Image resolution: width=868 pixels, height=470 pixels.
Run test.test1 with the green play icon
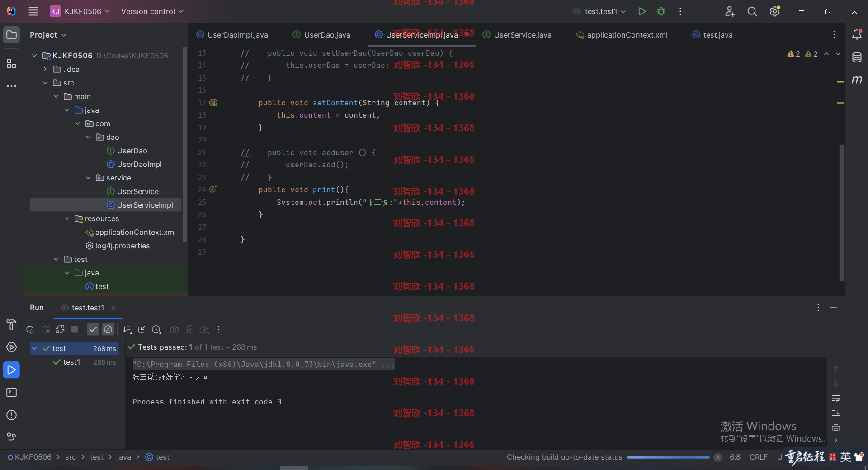point(642,11)
